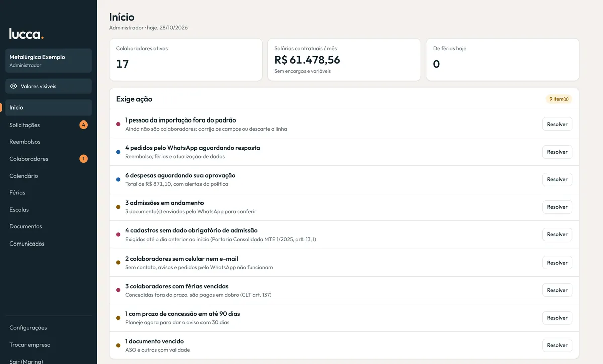Click '4 cadastros sem dado obrigatório de admissão'

click(191, 230)
